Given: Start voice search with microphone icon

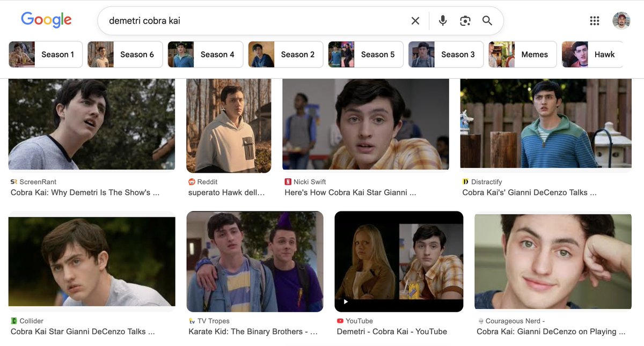Looking at the screenshot, I should (443, 21).
